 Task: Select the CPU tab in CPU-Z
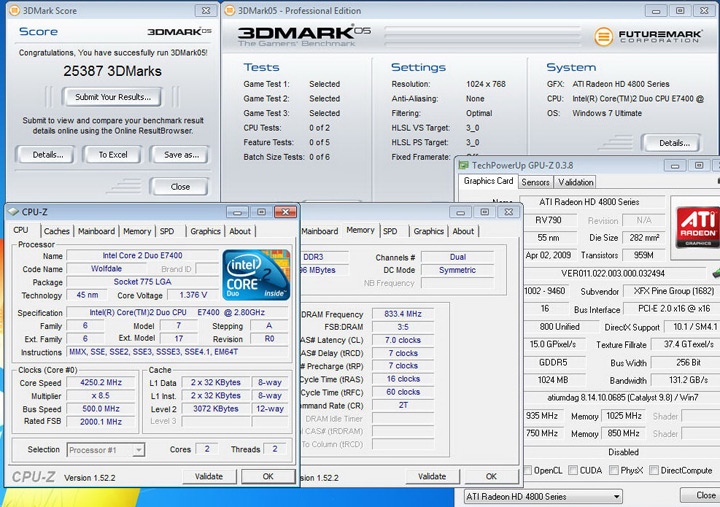[x=21, y=230]
